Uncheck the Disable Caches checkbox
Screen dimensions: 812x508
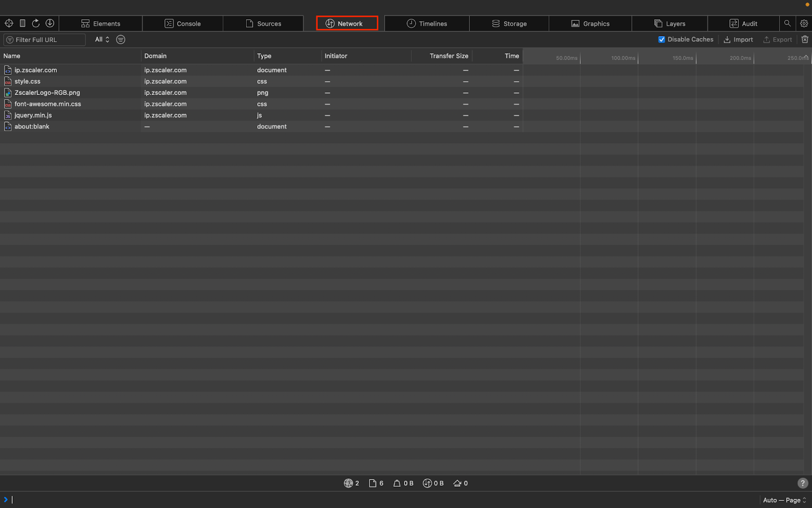pyautogui.click(x=662, y=39)
